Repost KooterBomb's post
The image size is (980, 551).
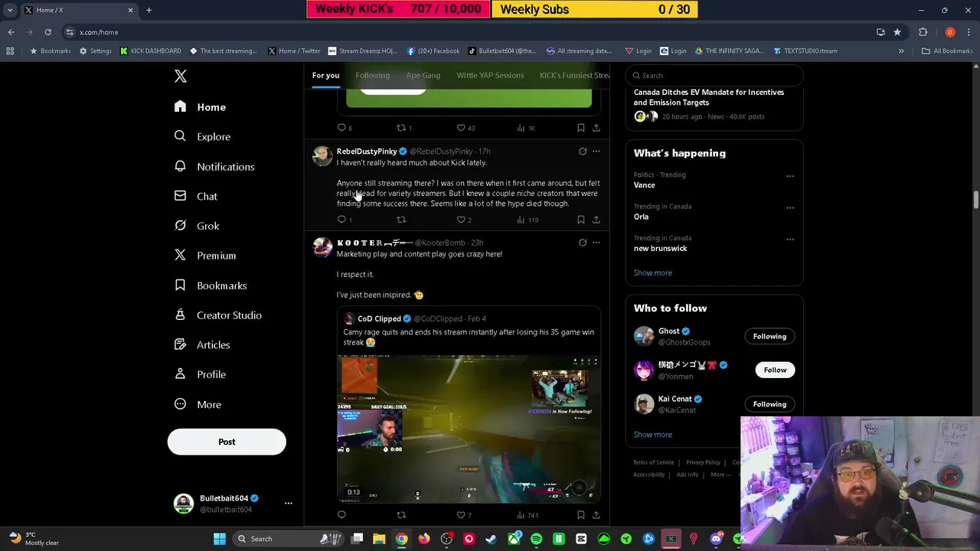401,515
